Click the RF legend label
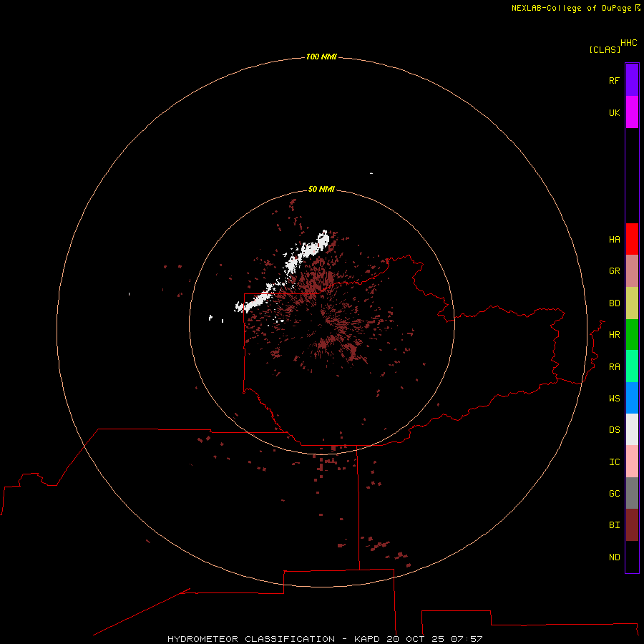The image size is (644, 644). pos(614,80)
